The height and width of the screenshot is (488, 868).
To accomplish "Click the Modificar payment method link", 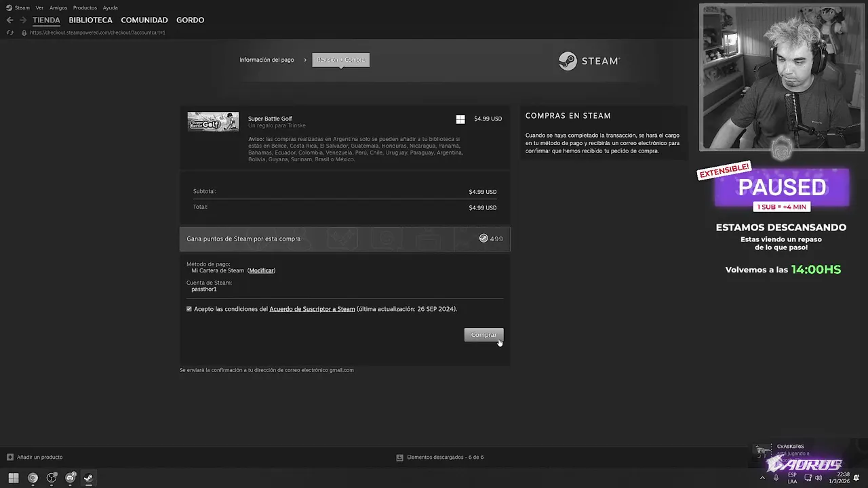I will 261,270.
